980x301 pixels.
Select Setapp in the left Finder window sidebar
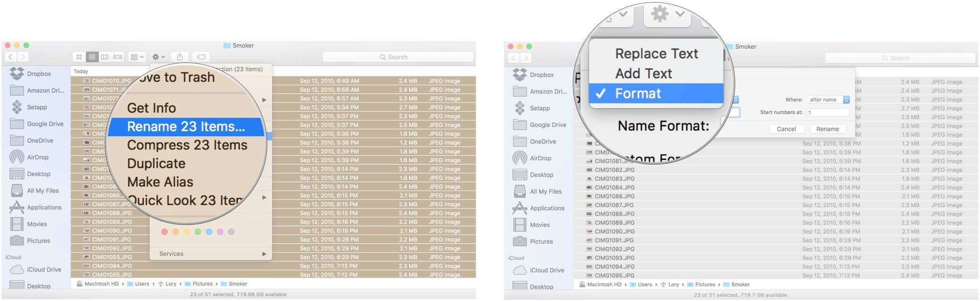tap(29, 107)
